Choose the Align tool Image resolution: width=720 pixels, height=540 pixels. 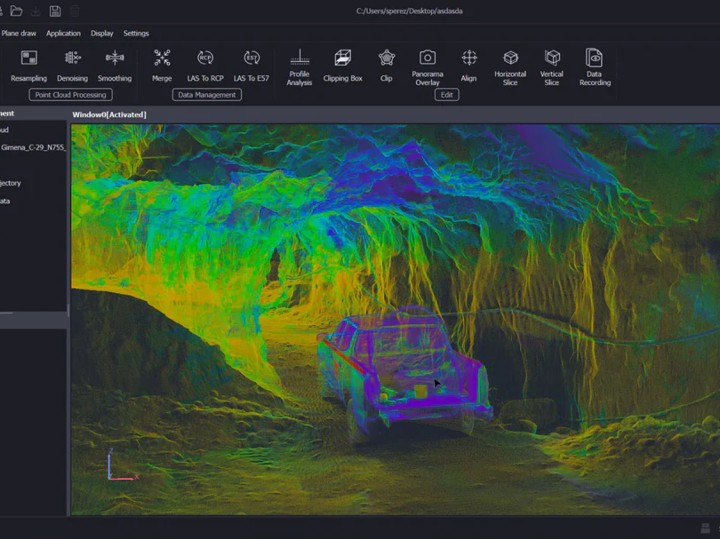pyautogui.click(x=469, y=66)
